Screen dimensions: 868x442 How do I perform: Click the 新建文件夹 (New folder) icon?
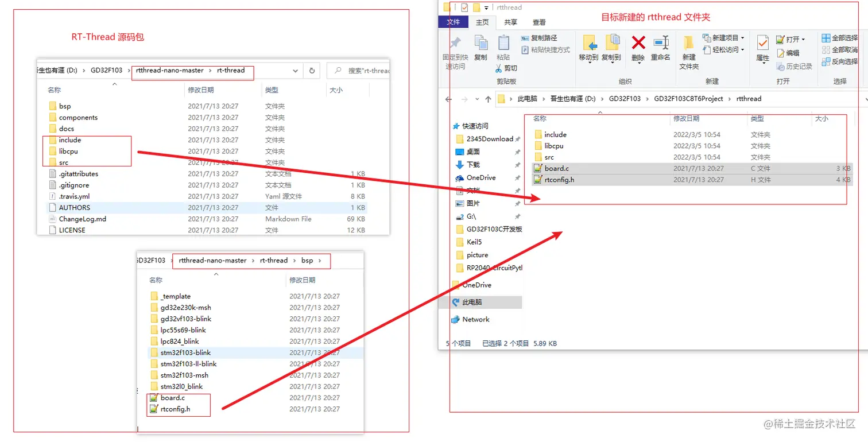click(689, 43)
